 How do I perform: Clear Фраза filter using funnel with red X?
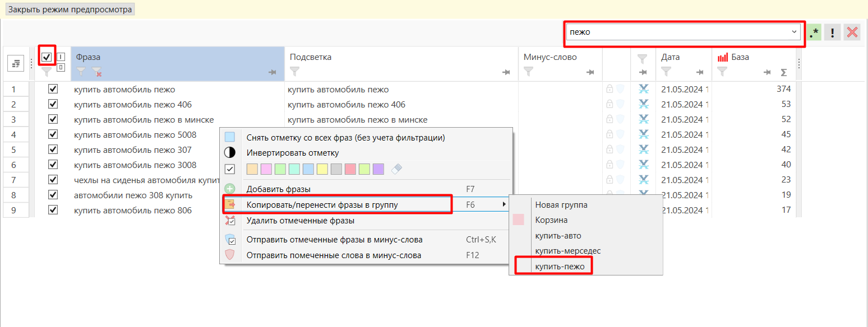click(x=96, y=72)
